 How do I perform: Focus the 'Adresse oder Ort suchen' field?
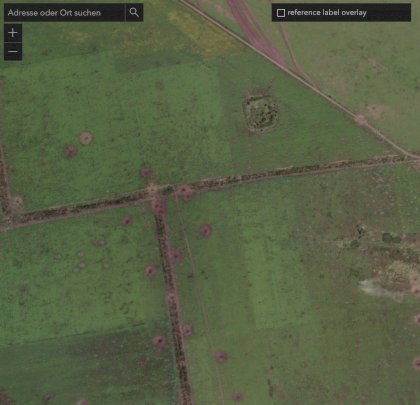pyautogui.click(x=65, y=12)
